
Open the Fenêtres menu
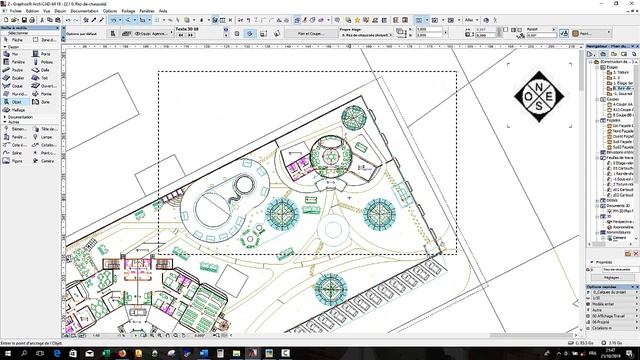click(147, 11)
